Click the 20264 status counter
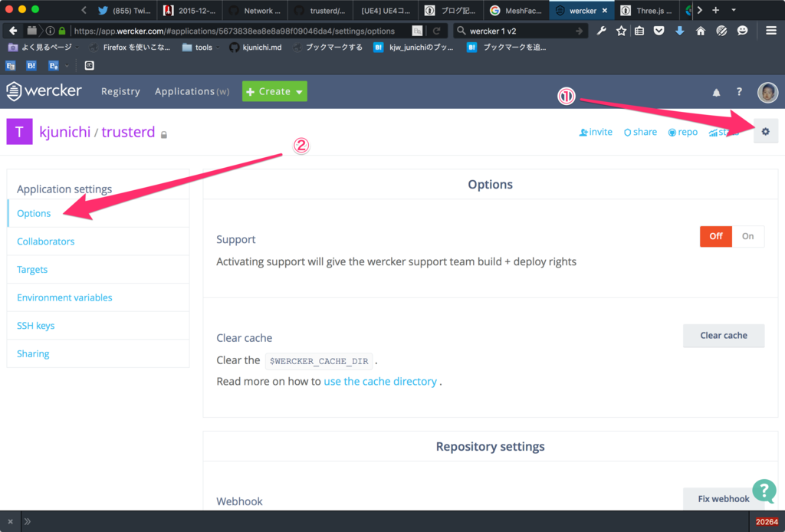 pyautogui.click(x=767, y=521)
